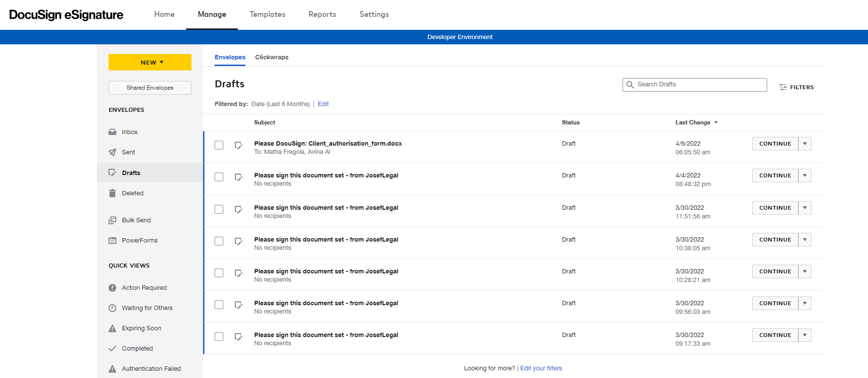Click the Authentication Failed warning icon
Screen dimensions: 868x378
tap(112, 369)
